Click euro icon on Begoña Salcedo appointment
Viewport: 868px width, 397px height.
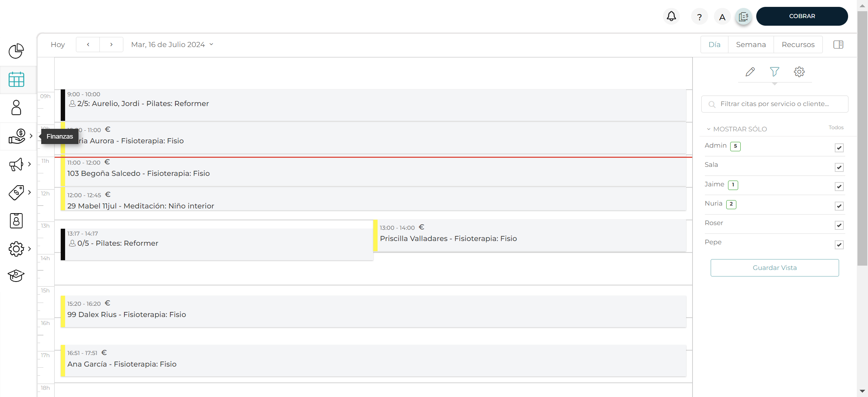pyautogui.click(x=107, y=162)
